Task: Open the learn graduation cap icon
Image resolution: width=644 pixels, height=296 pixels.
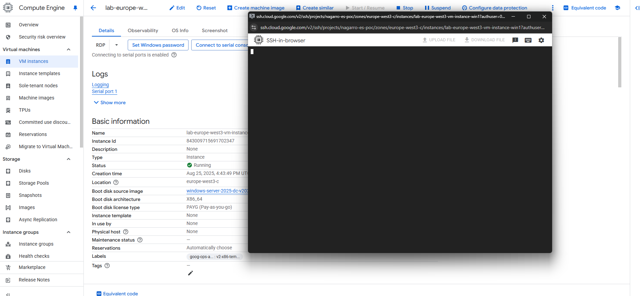Action: (x=617, y=8)
